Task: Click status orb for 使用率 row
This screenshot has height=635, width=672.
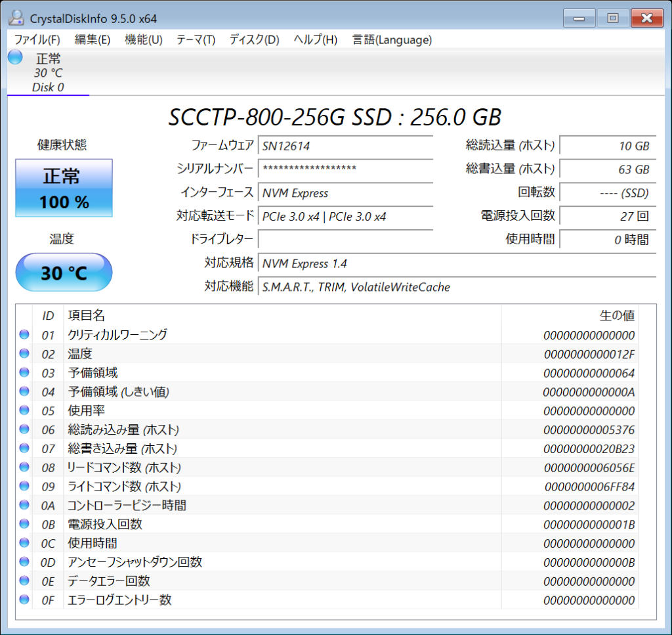Action: click(x=24, y=410)
